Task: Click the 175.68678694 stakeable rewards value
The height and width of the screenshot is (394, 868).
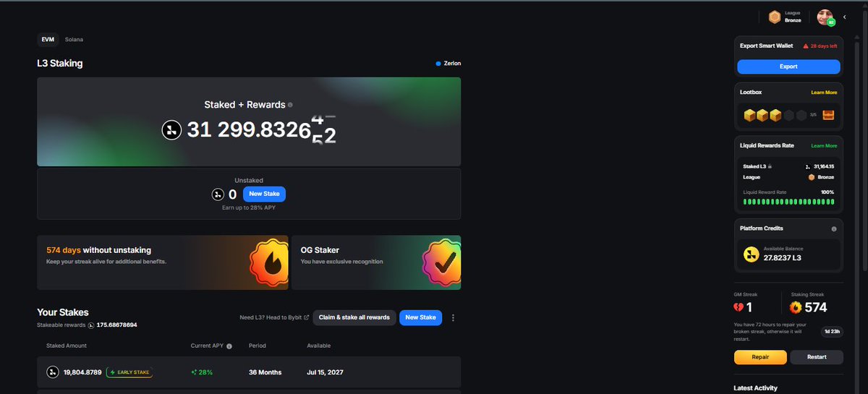Action: tap(117, 325)
